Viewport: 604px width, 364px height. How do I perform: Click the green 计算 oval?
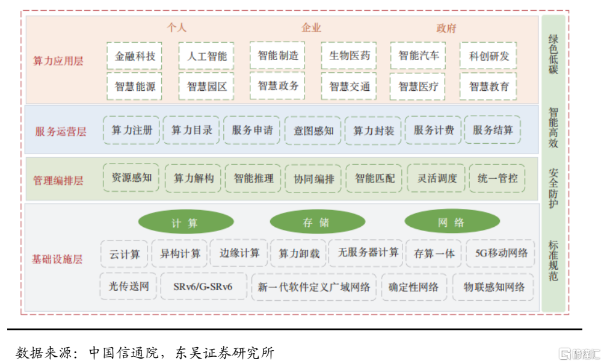(x=186, y=222)
